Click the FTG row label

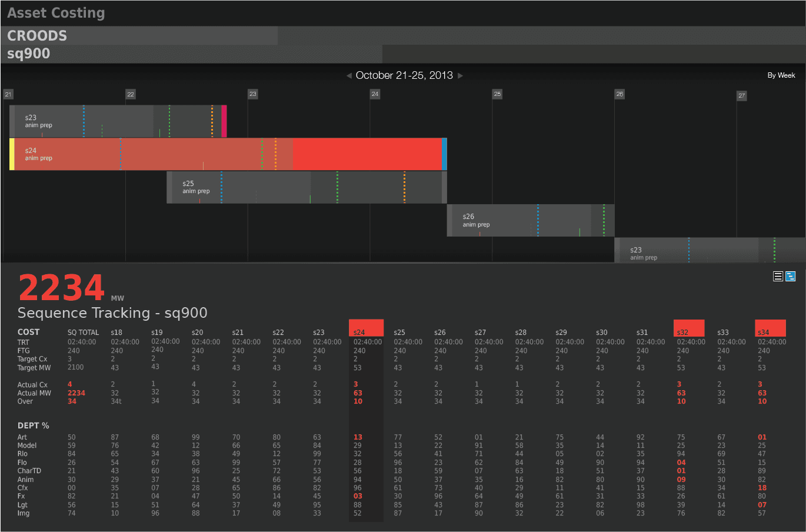(24, 351)
